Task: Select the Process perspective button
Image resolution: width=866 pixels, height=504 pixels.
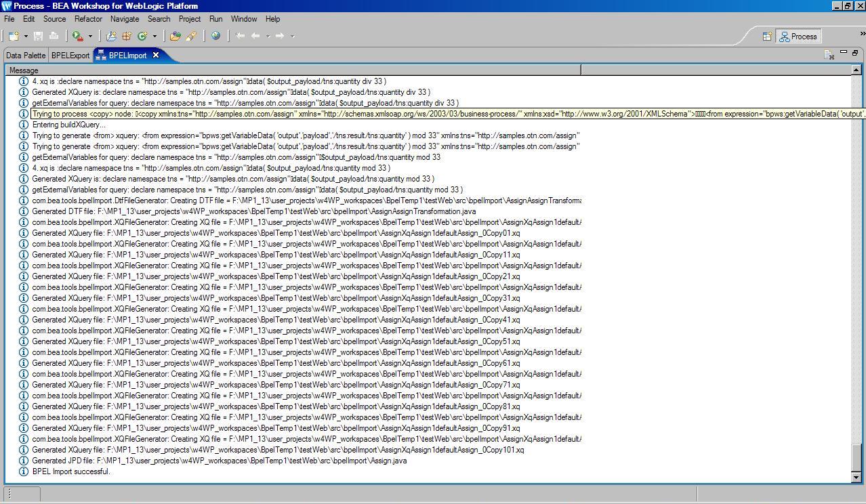Action: coord(799,37)
